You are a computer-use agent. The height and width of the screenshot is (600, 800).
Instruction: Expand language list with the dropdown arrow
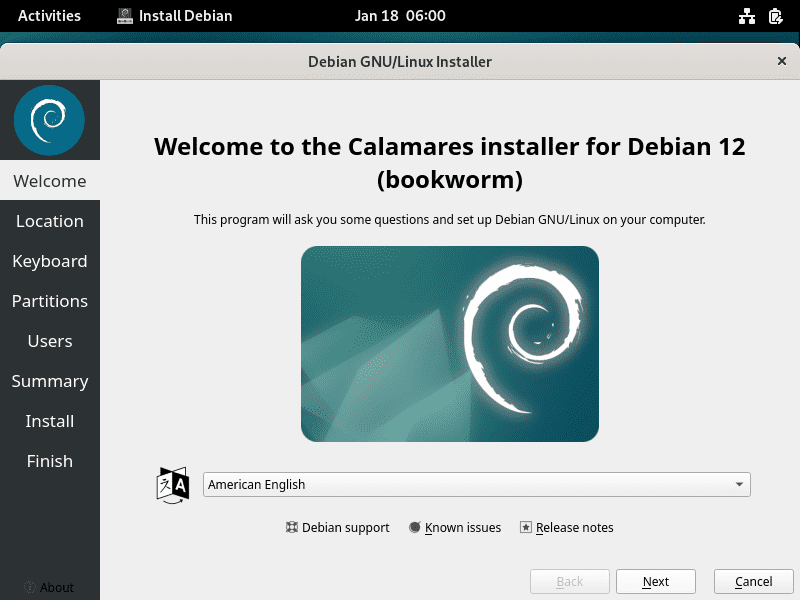739,484
